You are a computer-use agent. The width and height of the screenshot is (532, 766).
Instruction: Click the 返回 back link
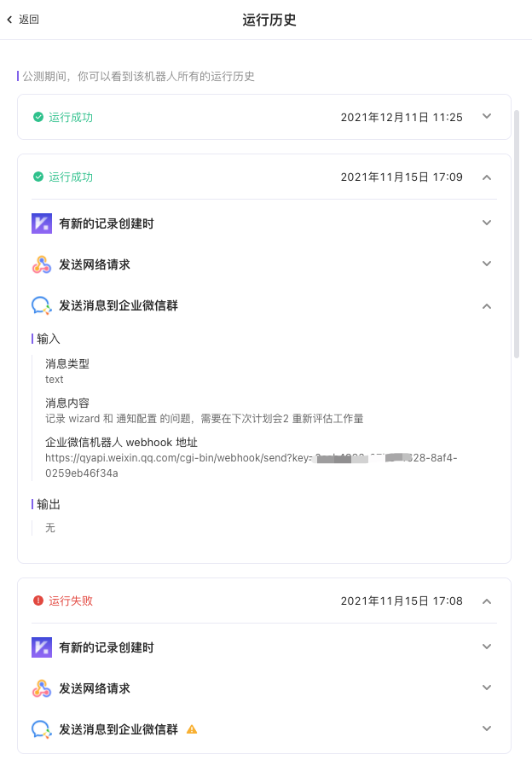pos(29,20)
